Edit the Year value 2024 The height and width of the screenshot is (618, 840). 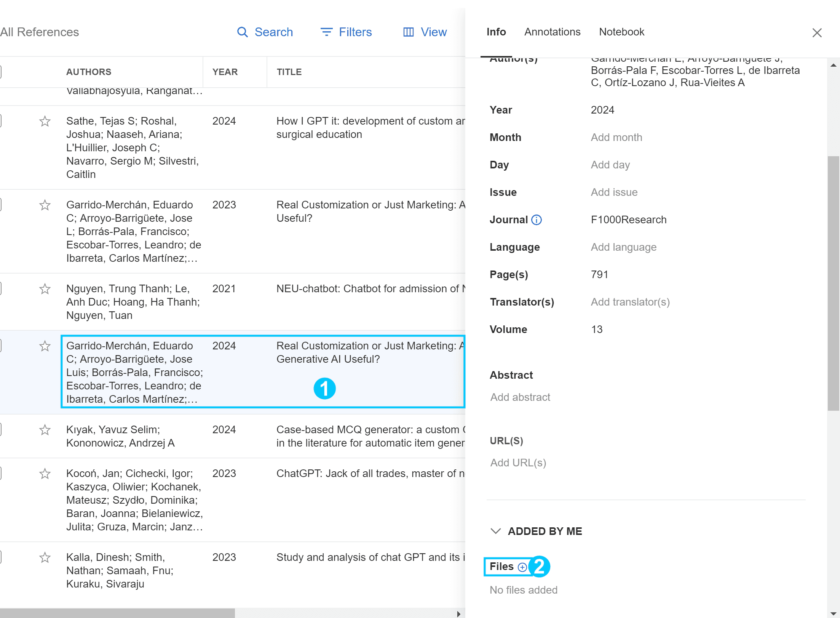coord(602,110)
